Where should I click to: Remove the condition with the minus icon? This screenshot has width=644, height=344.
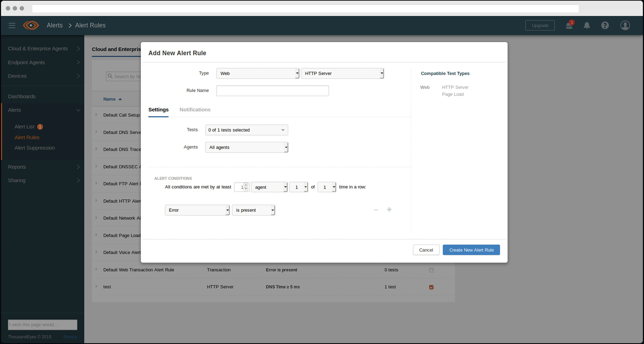click(x=376, y=210)
